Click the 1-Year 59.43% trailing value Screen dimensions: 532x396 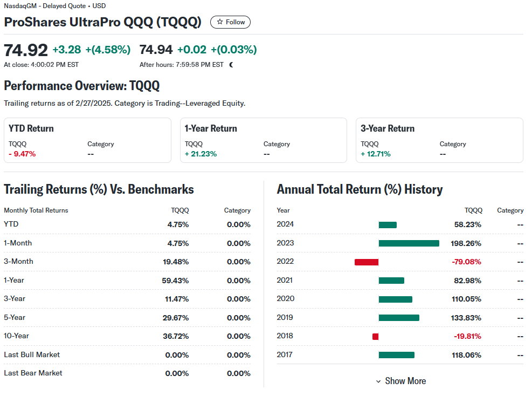(x=175, y=281)
